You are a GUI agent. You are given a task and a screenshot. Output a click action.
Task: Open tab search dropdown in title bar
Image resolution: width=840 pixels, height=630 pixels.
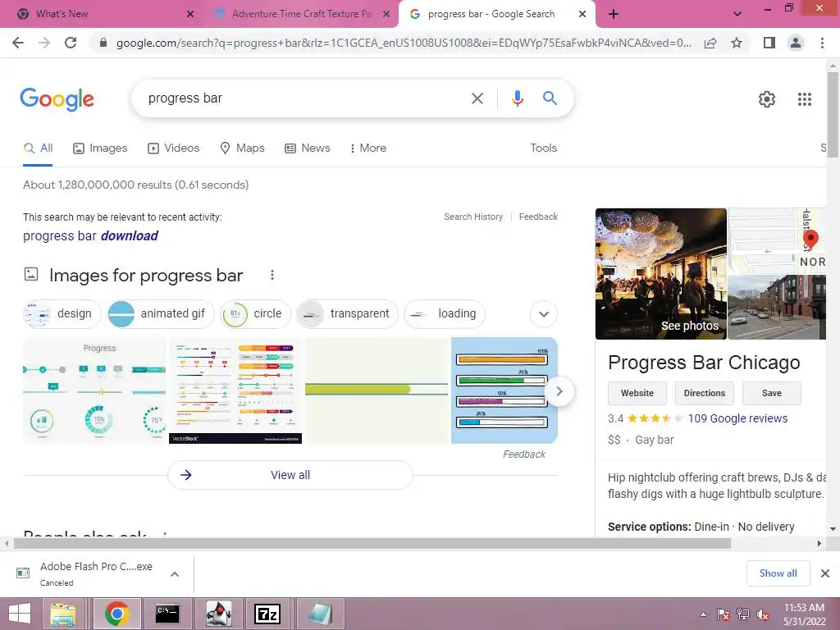pos(737,14)
